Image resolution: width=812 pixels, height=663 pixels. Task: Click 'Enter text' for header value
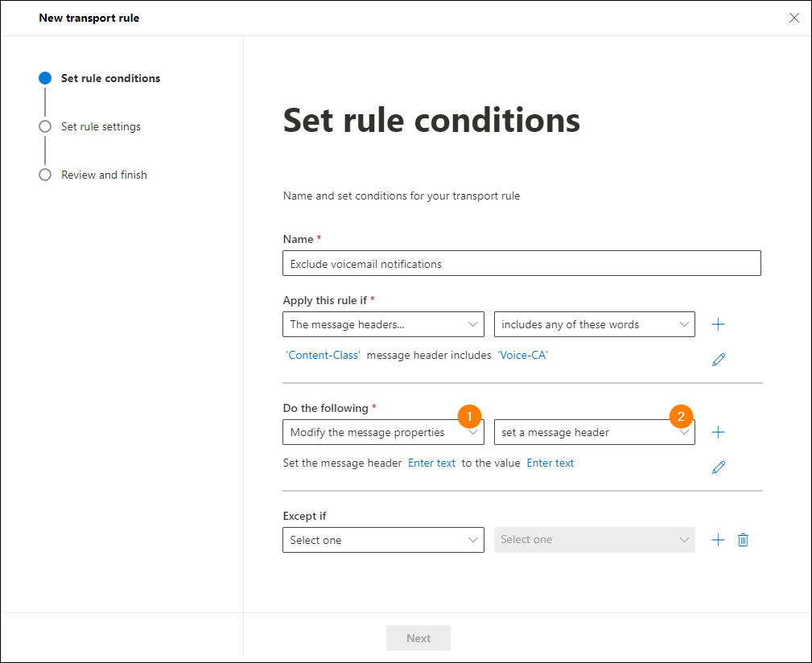tap(550, 463)
